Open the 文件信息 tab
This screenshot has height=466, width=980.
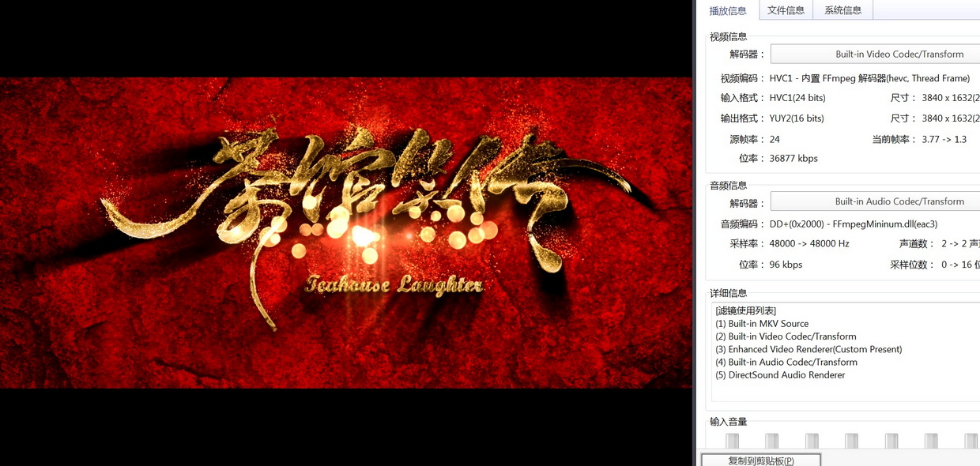click(786, 10)
